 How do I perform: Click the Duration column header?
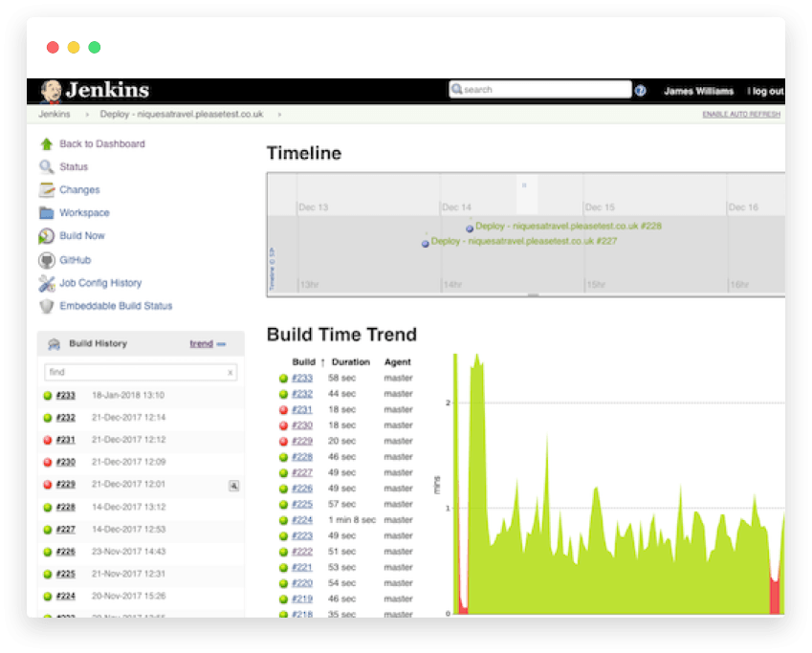click(x=351, y=362)
